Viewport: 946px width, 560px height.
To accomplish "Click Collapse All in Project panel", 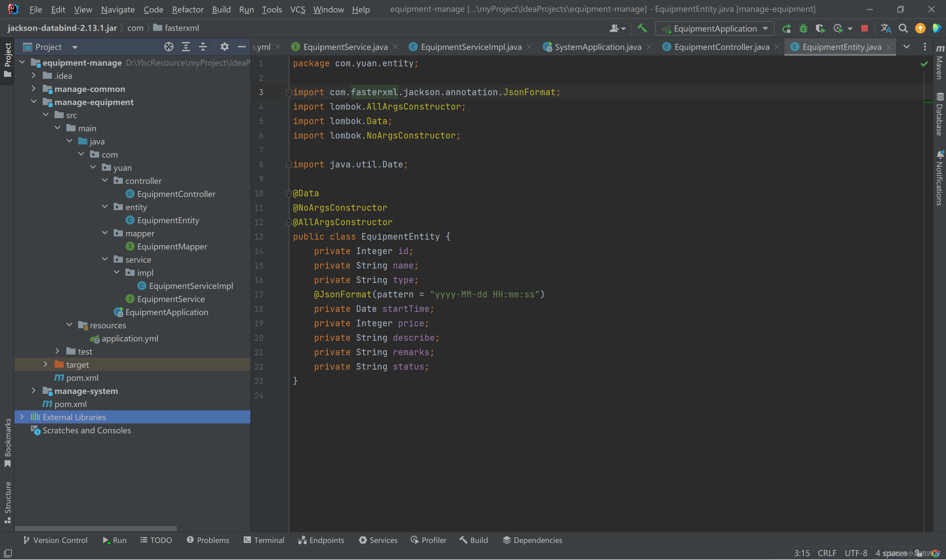I will [203, 47].
